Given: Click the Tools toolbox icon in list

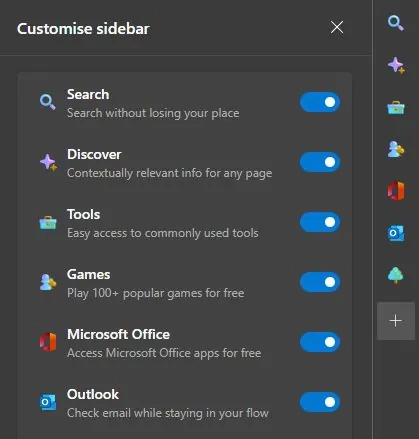Looking at the screenshot, I should tap(48, 222).
